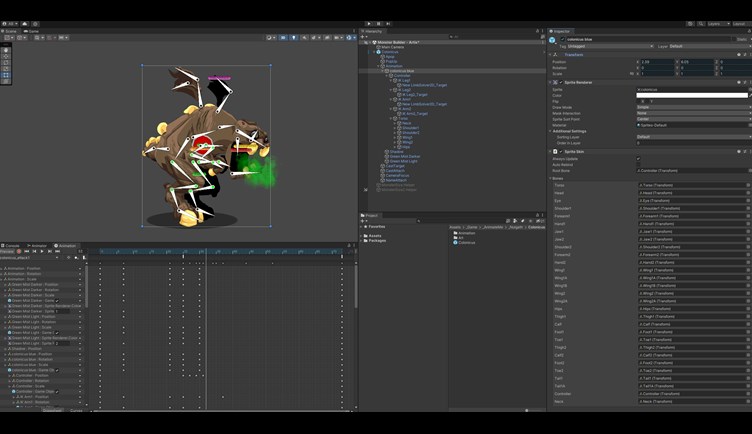
Task: Collapse the Torso node in Hierarchy
Action: pos(391,118)
